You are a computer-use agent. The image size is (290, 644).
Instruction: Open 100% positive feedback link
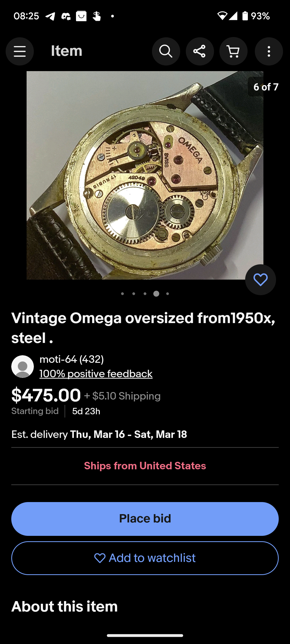[x=96, y=374]
